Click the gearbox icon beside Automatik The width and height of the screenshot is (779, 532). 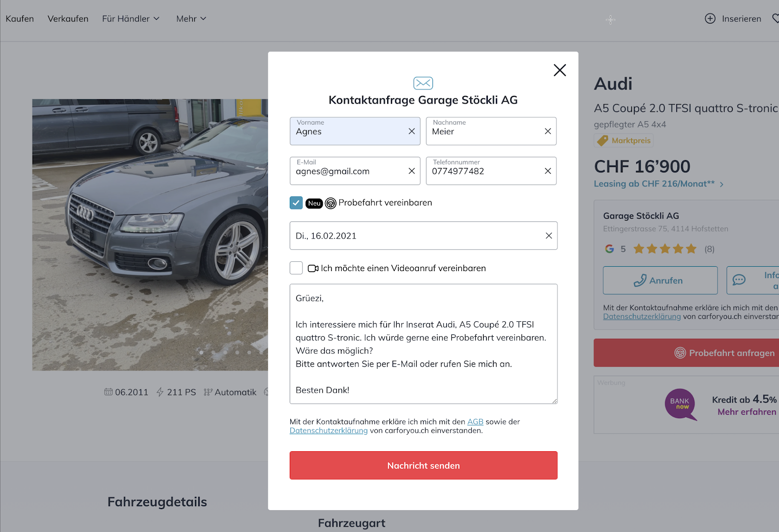(x=208, y=392)
